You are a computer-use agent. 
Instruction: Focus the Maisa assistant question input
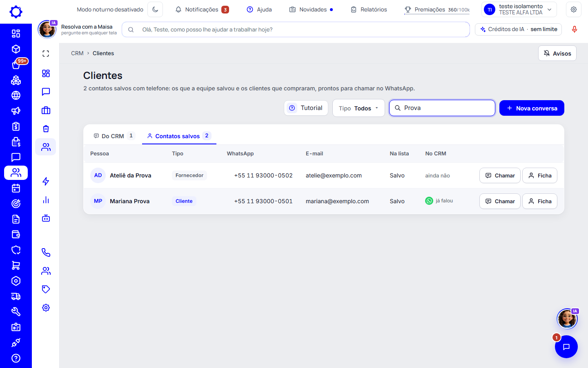(x=296, y=29)
